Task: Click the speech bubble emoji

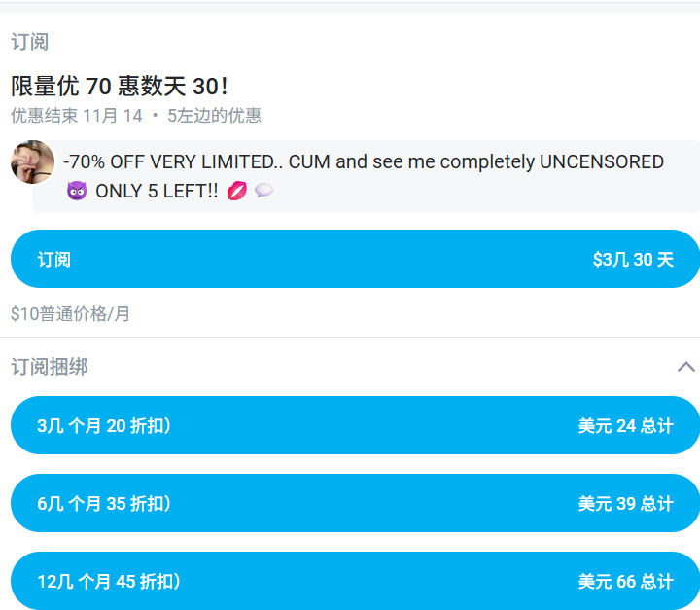Action: point(263,191)
